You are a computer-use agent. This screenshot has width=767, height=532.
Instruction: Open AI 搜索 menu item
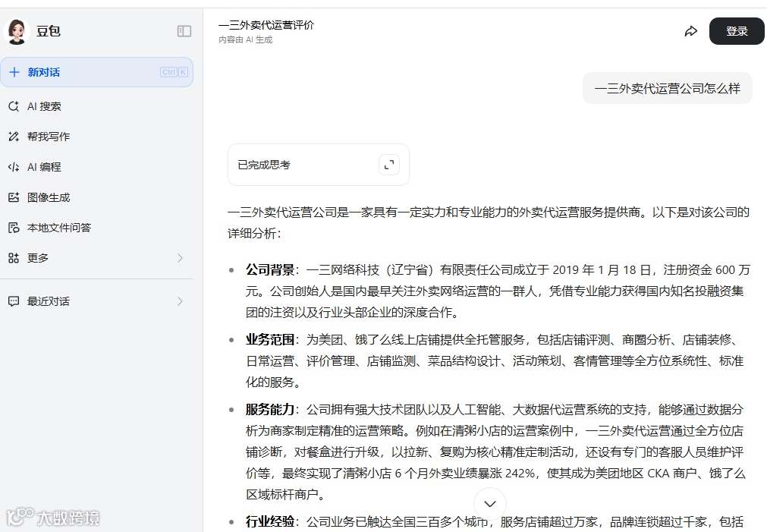pyautogui.click(x=97, y=106)
